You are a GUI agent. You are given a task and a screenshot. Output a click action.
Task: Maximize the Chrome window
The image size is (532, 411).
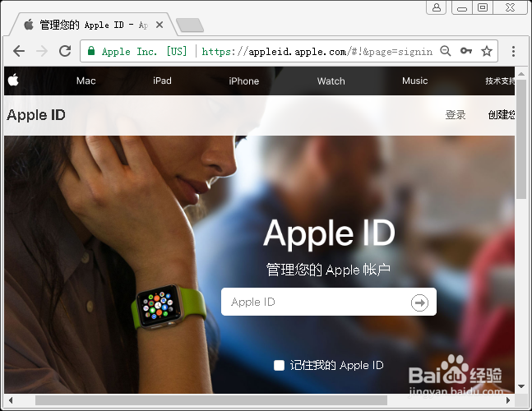483,7
